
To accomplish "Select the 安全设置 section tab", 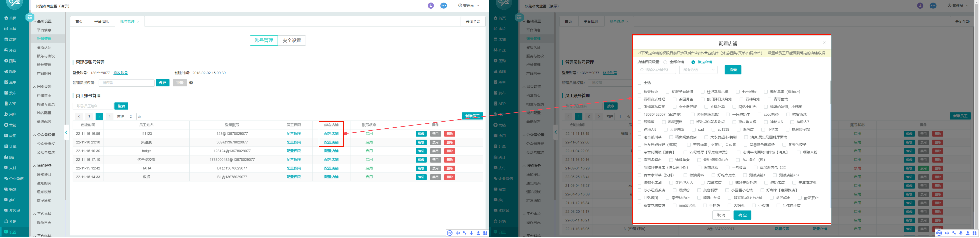I will 292,40.
